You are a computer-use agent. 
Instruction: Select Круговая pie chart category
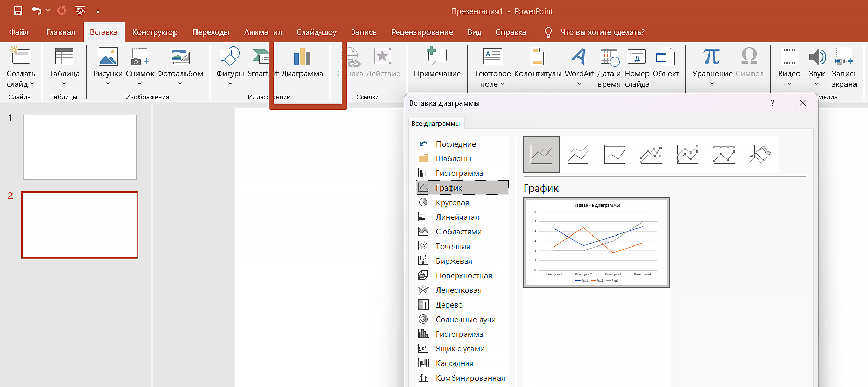(x=462, y=203)
